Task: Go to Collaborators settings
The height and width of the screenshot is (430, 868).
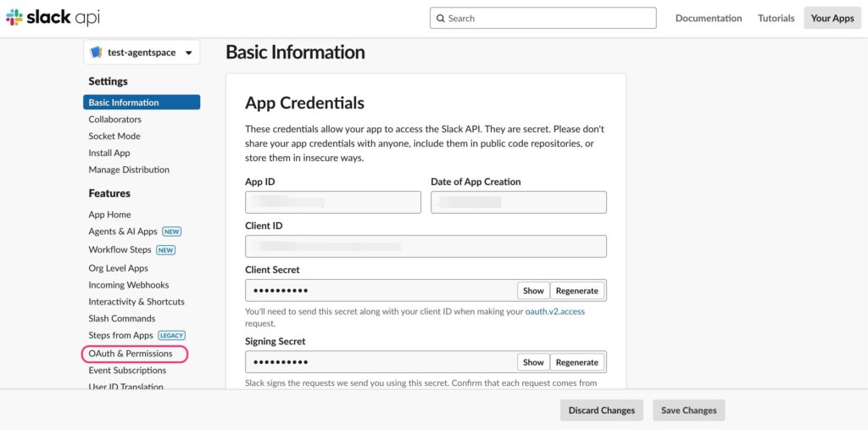Action: [114, 119]
